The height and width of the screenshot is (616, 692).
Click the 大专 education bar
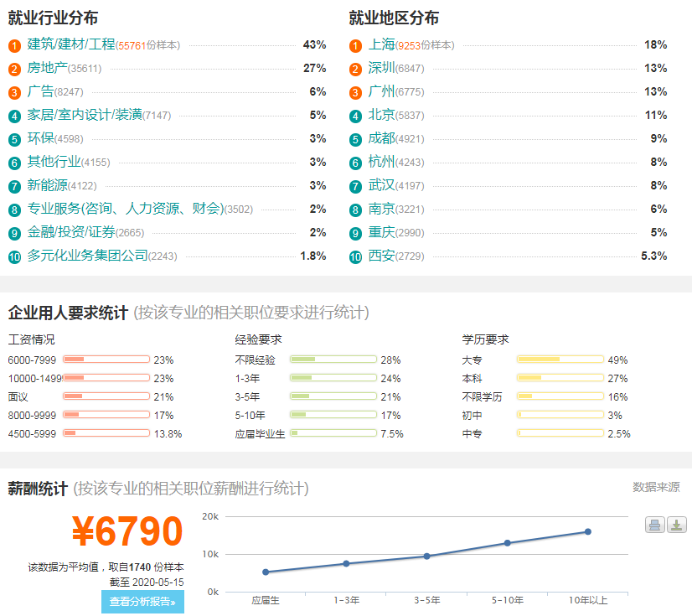[x=560, y=360]
